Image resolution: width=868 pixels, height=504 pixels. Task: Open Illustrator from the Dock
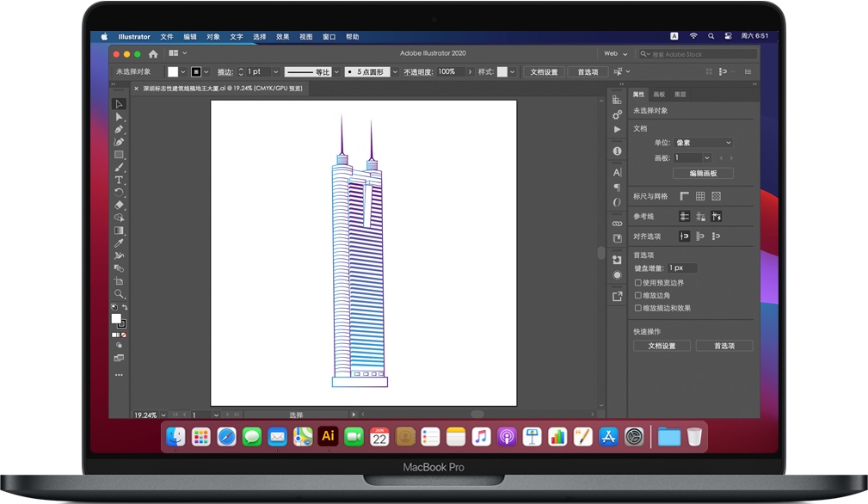point(327,436)
